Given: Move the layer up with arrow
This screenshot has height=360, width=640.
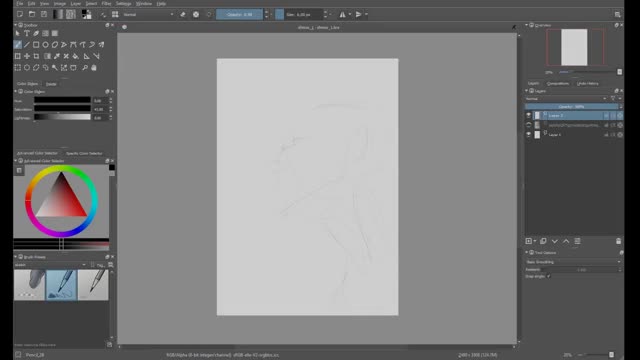Looking at the screenshot, I should pyautogui.click(x=566, y=241).
